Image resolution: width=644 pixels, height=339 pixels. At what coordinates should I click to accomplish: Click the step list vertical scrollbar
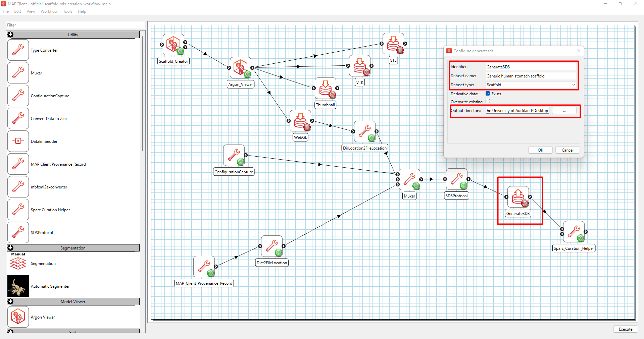[x=143, y=94]
